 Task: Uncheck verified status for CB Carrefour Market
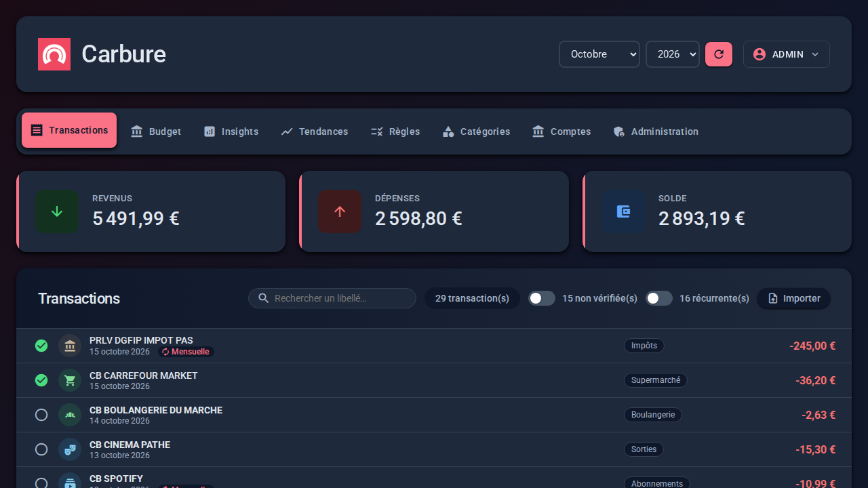tap(41, 380)
